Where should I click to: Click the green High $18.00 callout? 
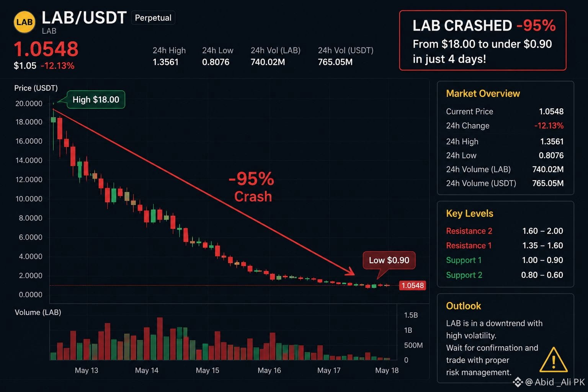pos(96,100)
